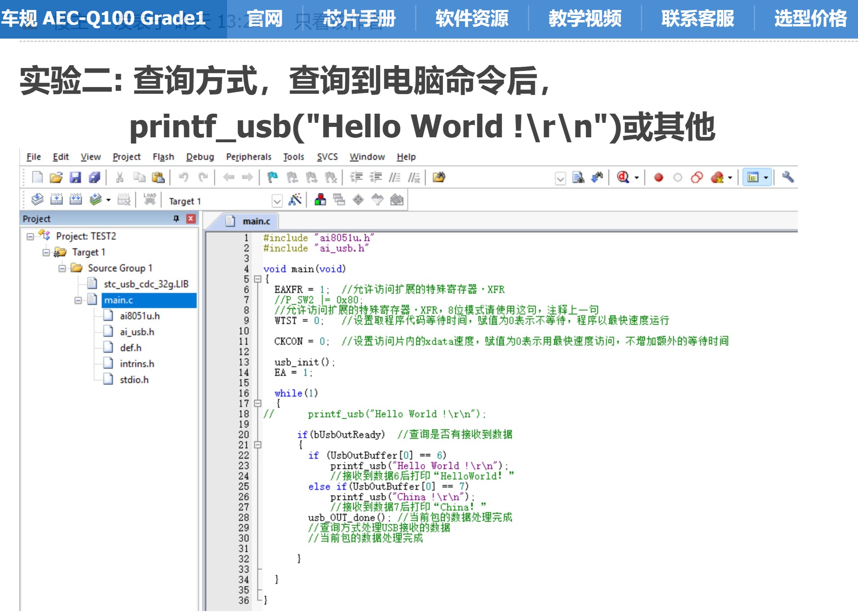Click the Paste clipboard icon
This screenshot has width=858, height=616.
coord(158,178)
